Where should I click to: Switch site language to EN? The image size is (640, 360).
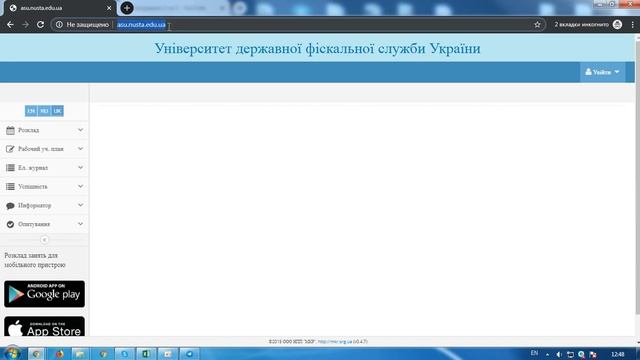31,111
